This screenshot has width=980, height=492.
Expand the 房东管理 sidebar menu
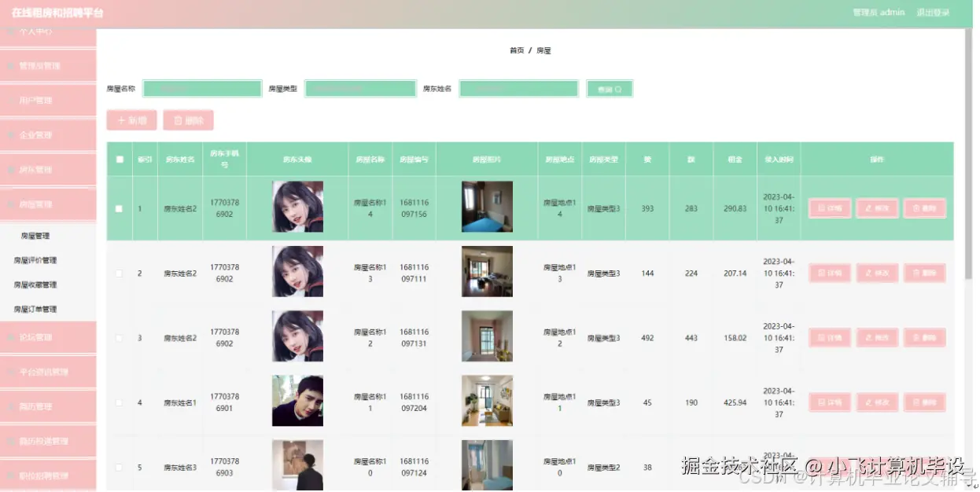click(x=48, y=170)
